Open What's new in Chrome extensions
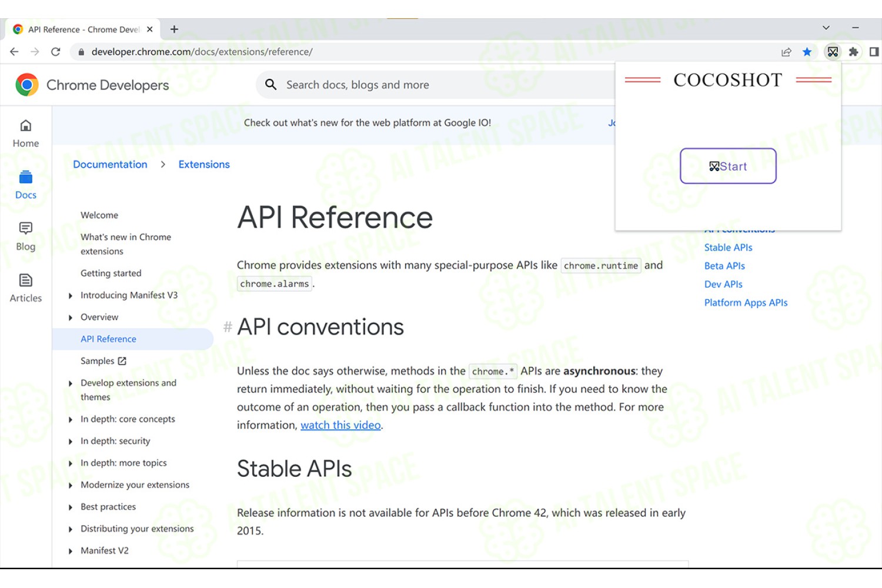 click(126, 244)
